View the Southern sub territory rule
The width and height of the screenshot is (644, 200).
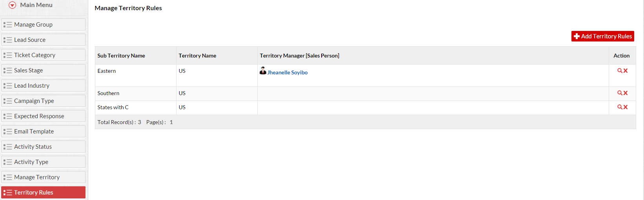point(620,93)
